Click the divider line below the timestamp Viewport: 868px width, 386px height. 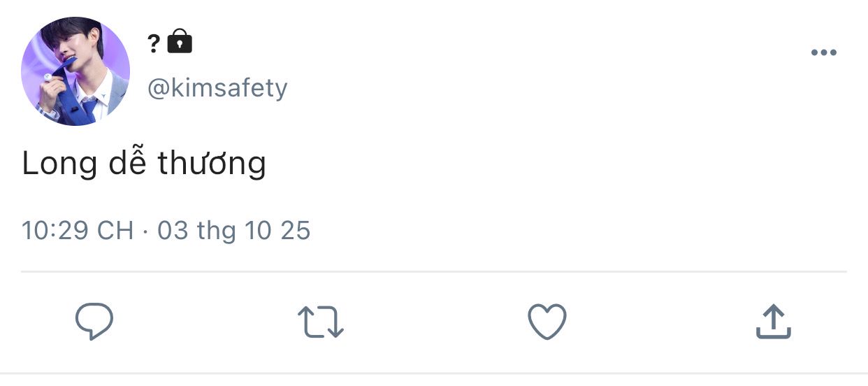[433, 271]
